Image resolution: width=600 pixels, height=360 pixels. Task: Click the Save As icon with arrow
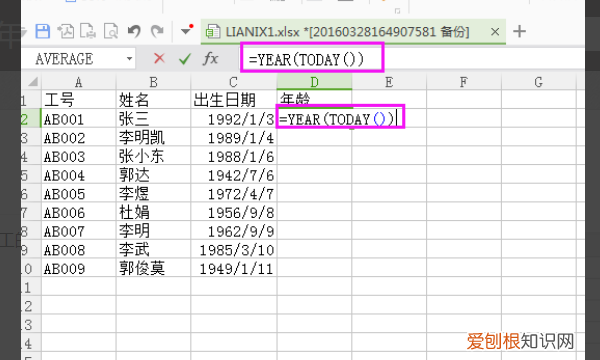(x=65, y=31)
